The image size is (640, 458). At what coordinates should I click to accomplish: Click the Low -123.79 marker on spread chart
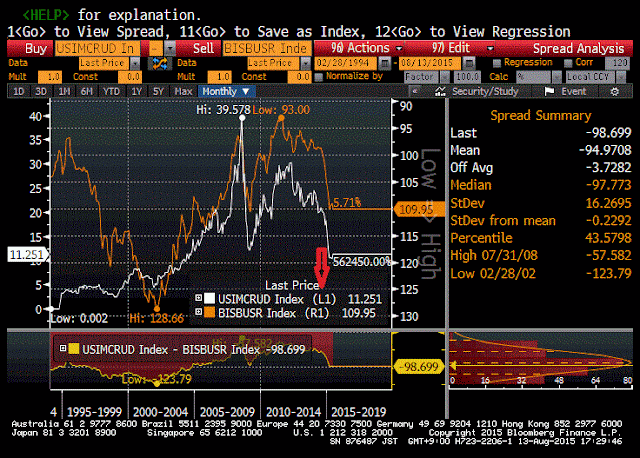pos(157,384)
